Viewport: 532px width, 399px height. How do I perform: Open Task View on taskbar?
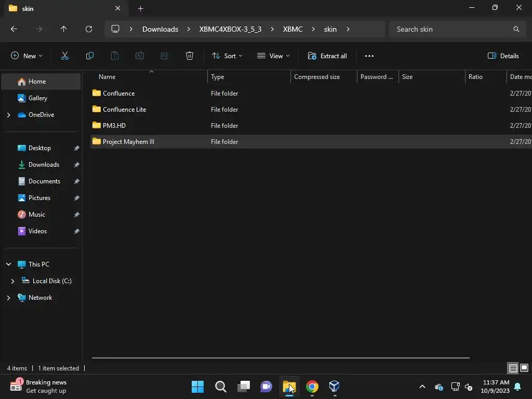click(x=243, y=387)
